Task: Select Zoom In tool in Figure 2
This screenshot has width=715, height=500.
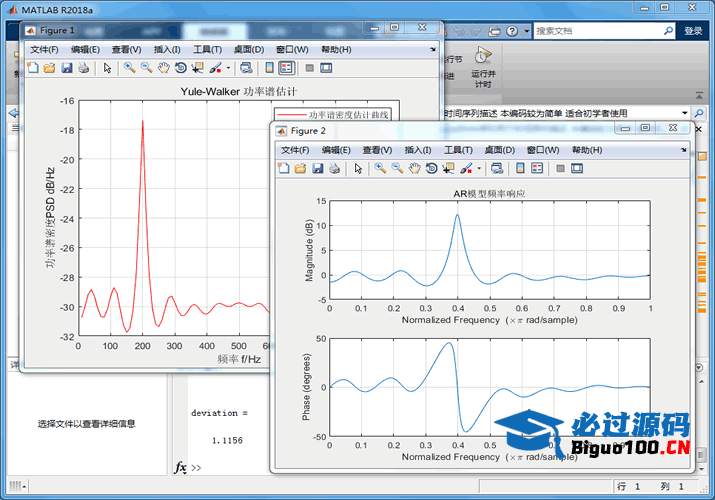Action: (381, 168)
